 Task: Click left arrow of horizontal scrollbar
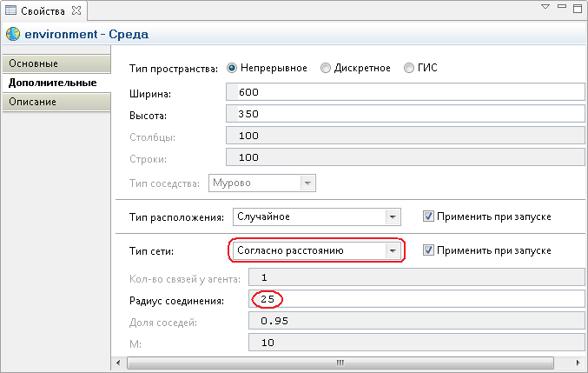tap(118, 363)
